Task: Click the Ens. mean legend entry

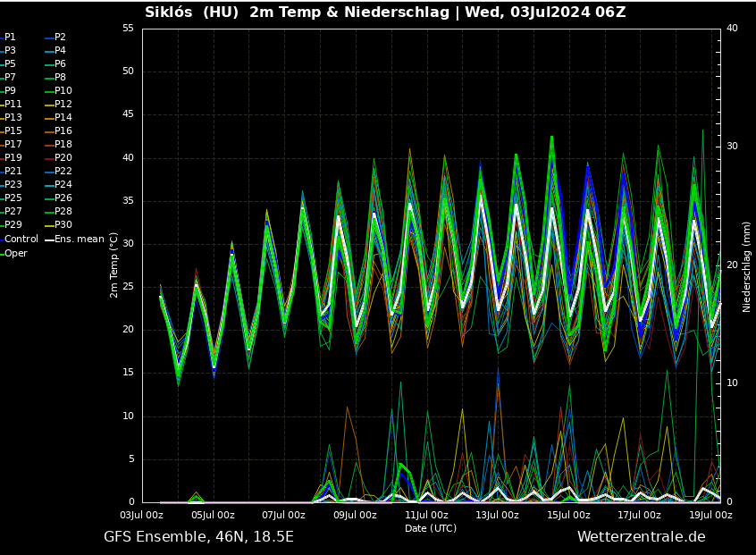Action: pos(79,239)
